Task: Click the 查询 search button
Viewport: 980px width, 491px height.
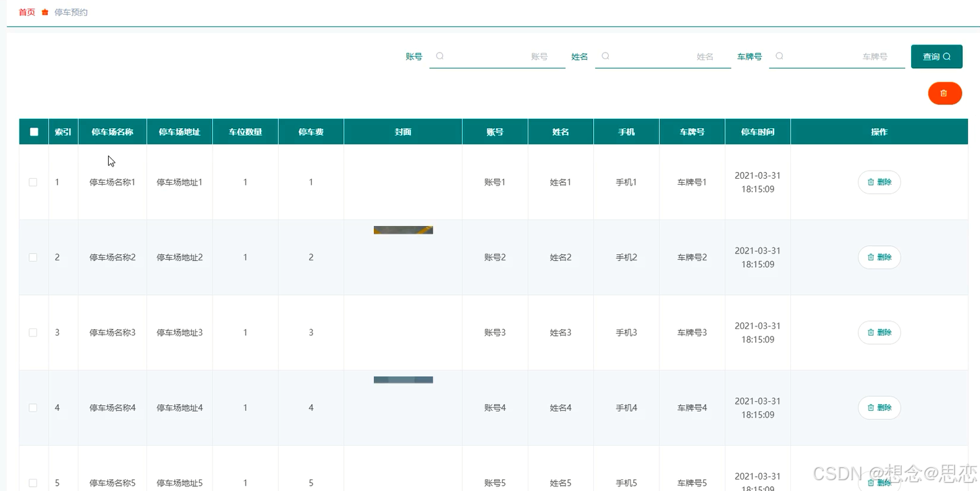Action: point(936,57)
